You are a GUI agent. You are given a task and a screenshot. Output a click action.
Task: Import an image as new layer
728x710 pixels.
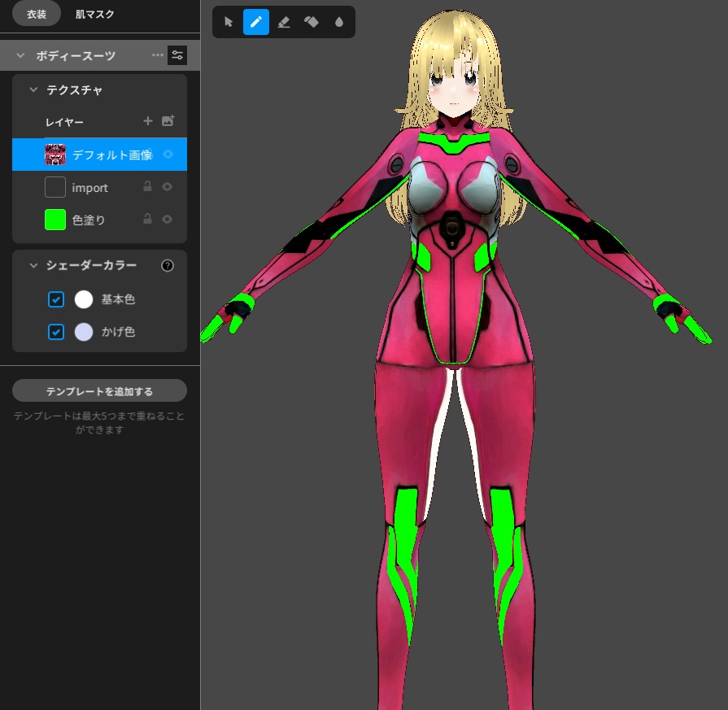[x=168, y=120]
